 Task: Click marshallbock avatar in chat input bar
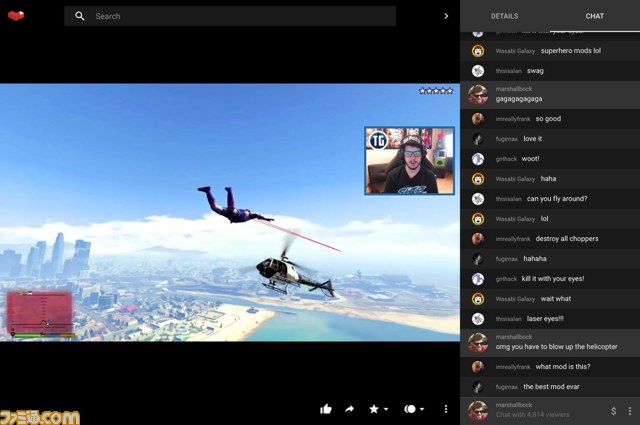pos(478,411)
